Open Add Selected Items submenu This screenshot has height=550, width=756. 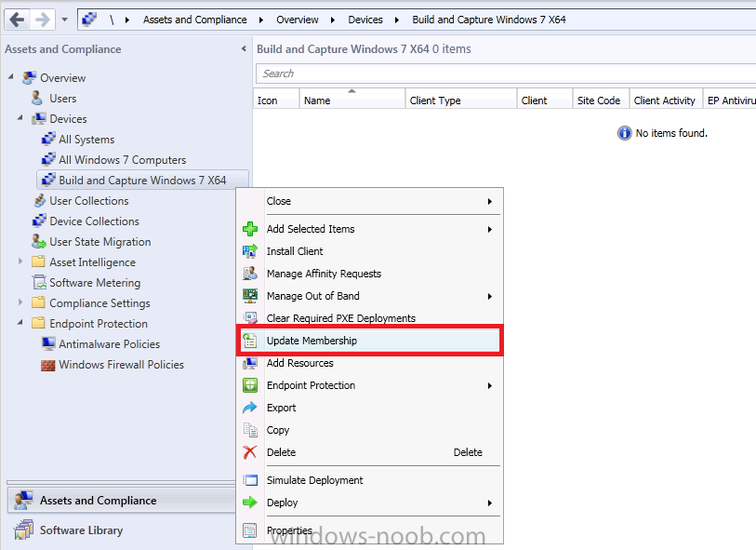coord(370,229)
